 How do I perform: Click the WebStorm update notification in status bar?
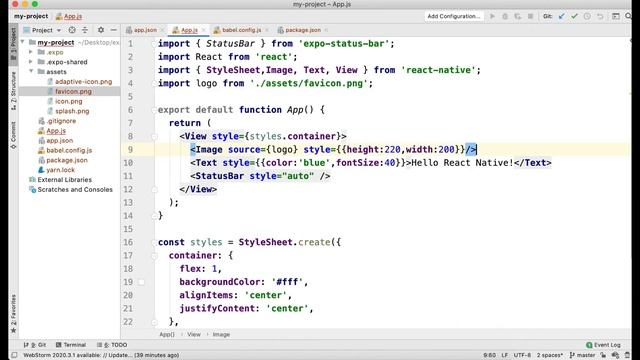[x=101, y=355]
